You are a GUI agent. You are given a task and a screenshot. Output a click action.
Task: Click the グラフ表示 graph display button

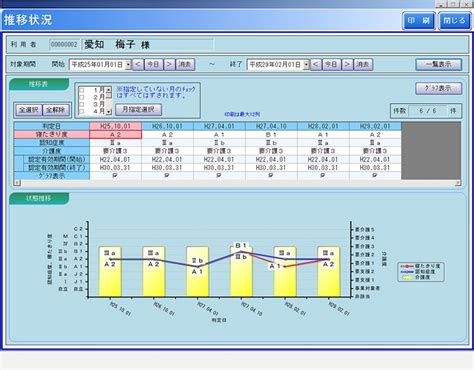(x=439, y=88)
